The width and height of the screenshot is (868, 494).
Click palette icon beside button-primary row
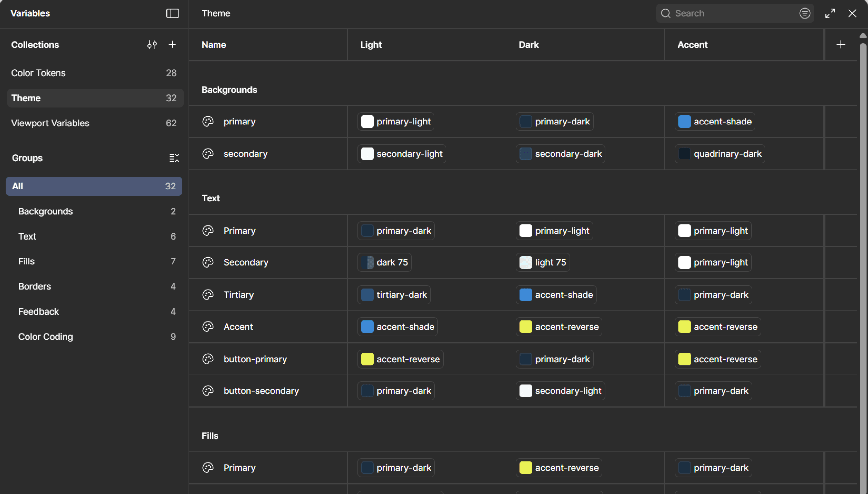pyautogui.click(x=208, y=359)
